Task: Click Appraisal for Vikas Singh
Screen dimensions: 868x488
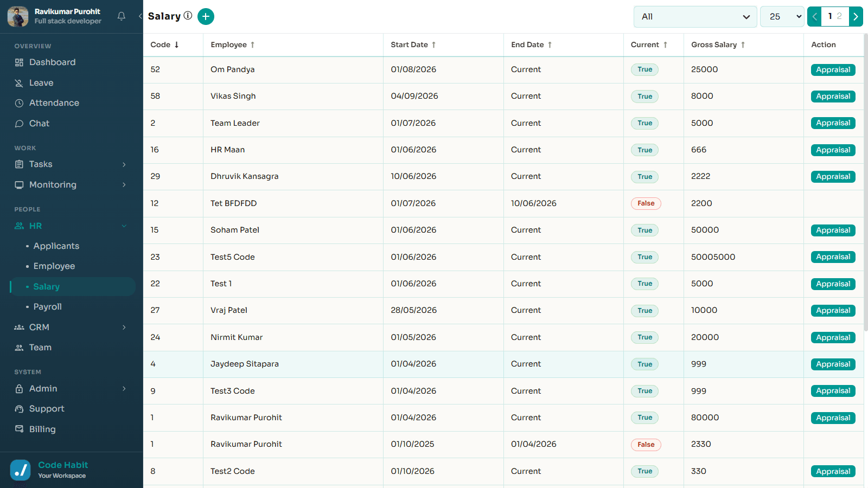Action: click(x=833, y=97)
